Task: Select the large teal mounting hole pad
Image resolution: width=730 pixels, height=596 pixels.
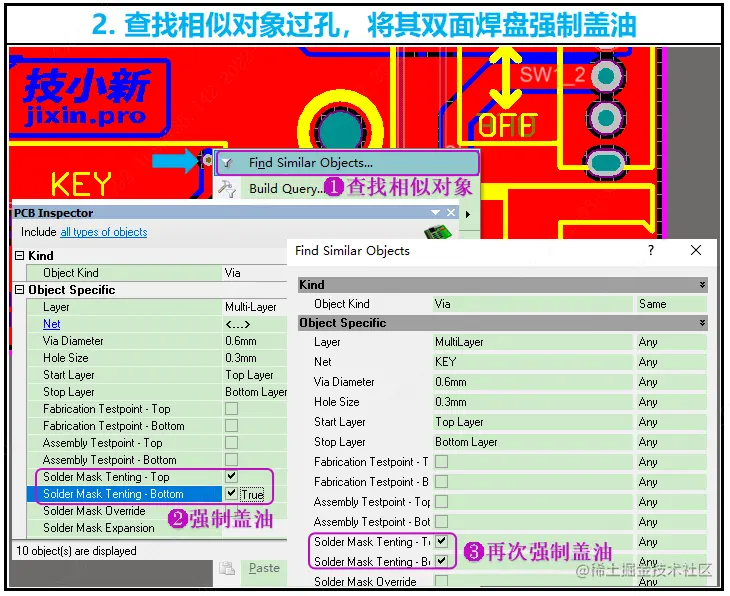Action: coord(340,131)
